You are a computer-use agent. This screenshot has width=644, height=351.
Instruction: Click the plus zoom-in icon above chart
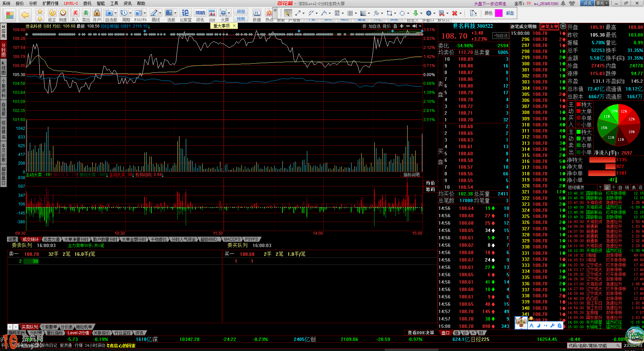coord(401,26)
